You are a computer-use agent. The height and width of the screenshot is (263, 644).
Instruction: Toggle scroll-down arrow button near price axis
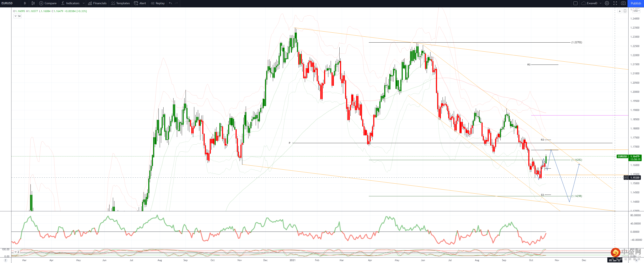(x=619, y=11)
